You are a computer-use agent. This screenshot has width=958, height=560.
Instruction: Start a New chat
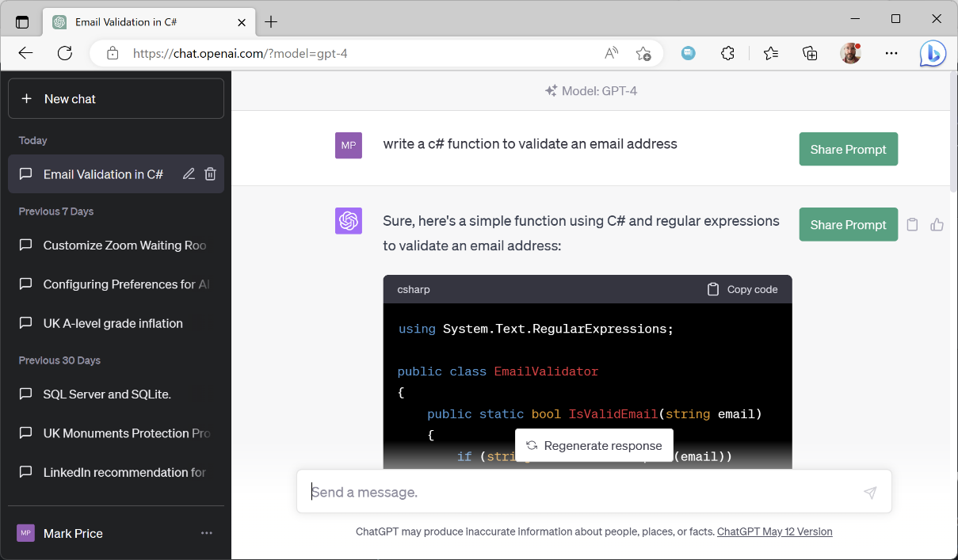[116, 99]
